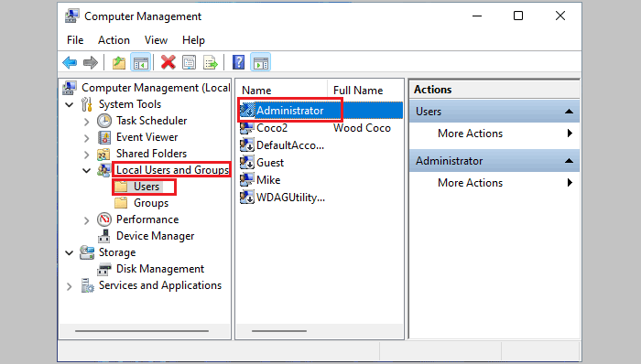Expand the Task Scheduler node chevron
641x364 pixels.
tap(86, 122)
